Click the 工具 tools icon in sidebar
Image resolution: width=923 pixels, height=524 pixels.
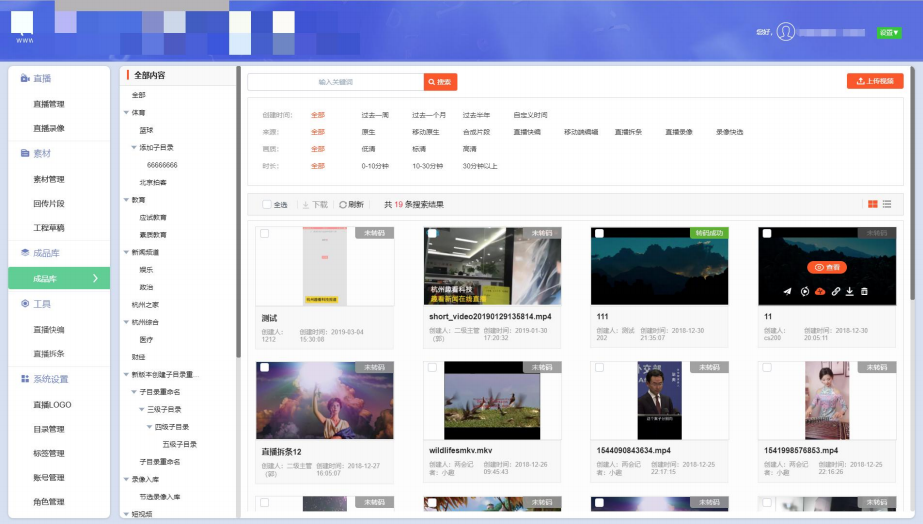tap(25, 304)
